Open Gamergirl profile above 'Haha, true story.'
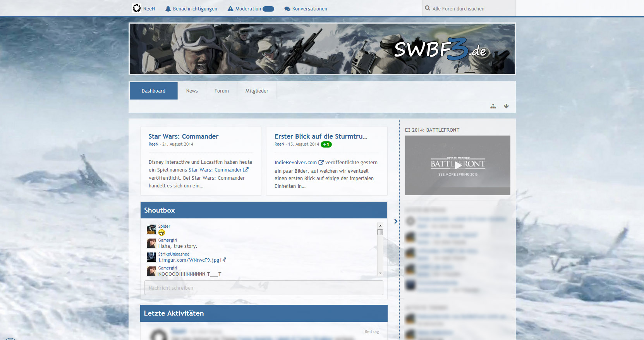This screenshot has width=644, height=340. pyautogui.click(x=168, y=240)
